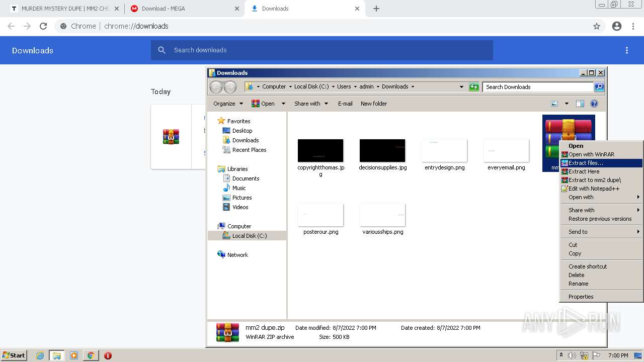Click Users in the address breadcrumb

coord(344,86)
